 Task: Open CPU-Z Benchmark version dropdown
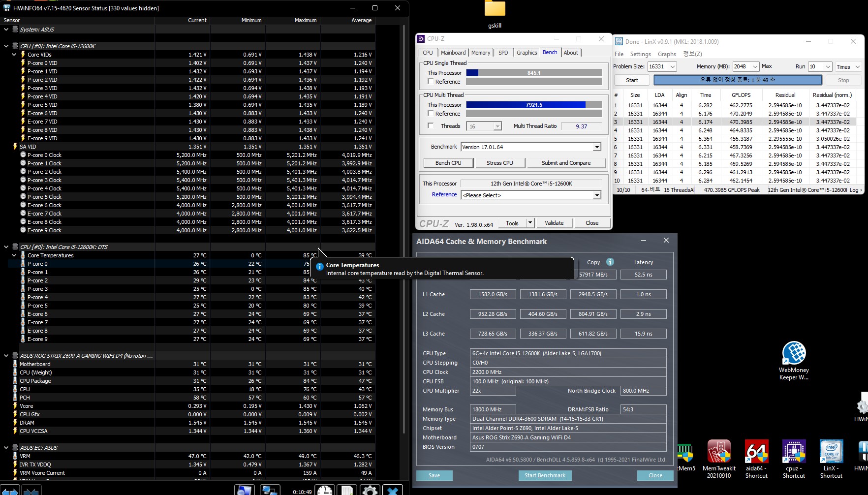pyautogui.click(x=596, y=147)
